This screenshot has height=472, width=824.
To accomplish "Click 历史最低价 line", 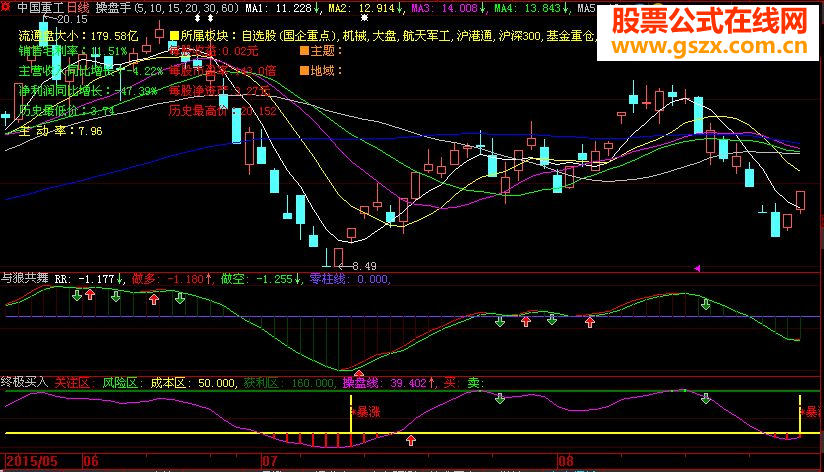I will tap(66, 110).
